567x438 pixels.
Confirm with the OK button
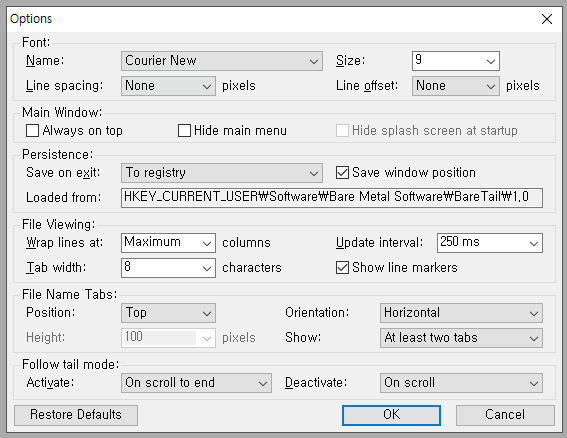[391, 415]
